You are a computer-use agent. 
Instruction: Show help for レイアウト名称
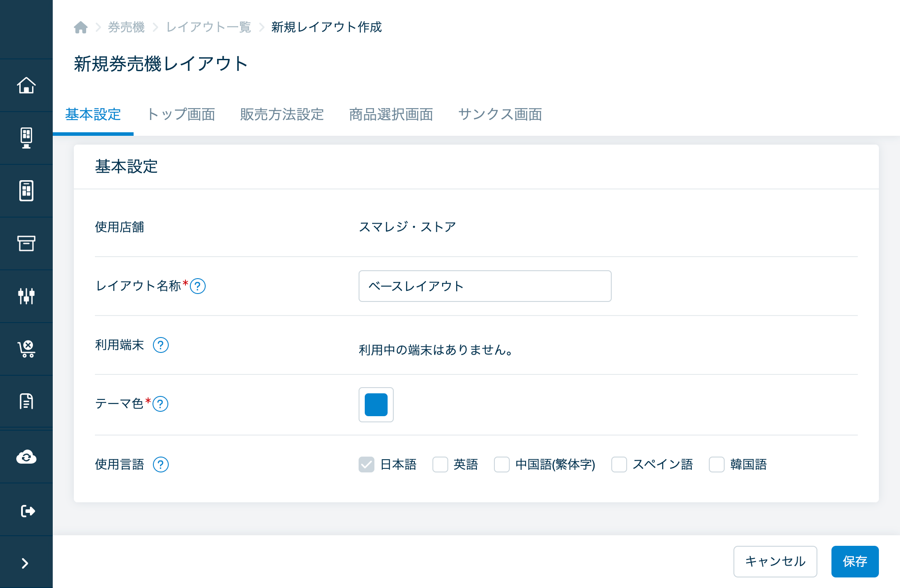click(x=198, y=286)
